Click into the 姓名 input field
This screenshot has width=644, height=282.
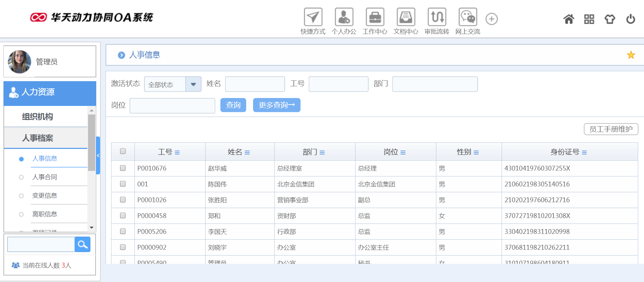255,84
